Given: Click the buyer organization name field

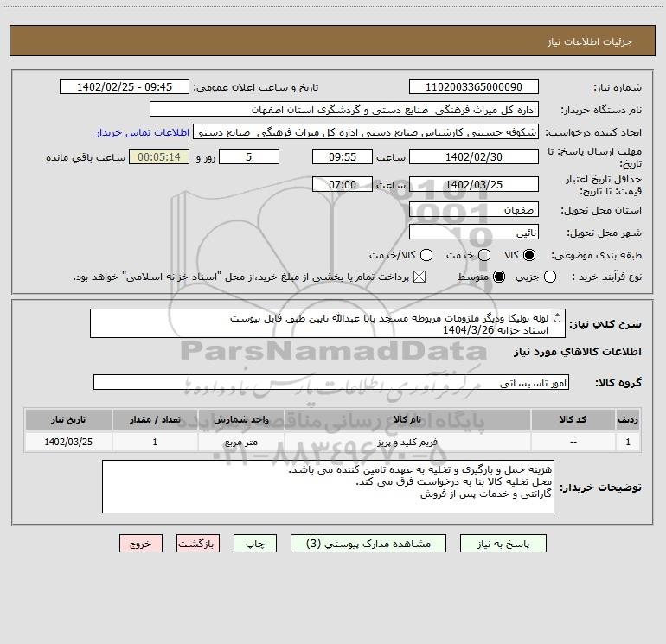Looking at the screenshot, I should pos(344,110).
